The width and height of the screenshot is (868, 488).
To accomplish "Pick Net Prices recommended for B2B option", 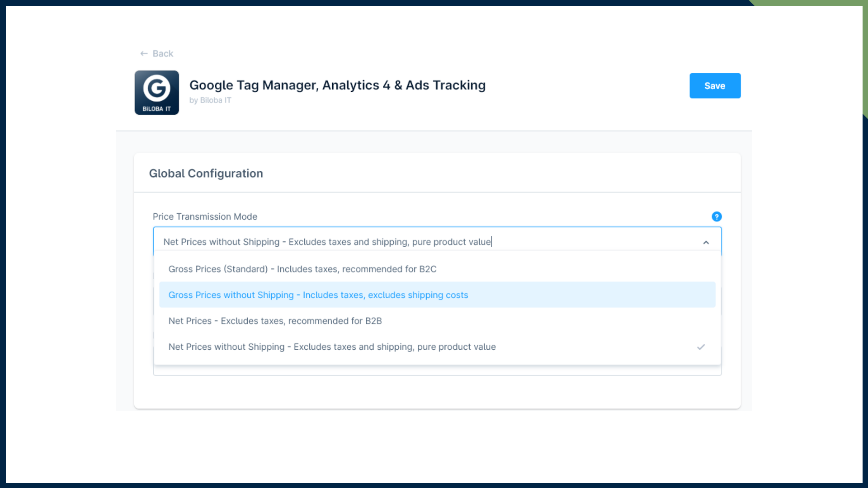I will coord(275,321).
